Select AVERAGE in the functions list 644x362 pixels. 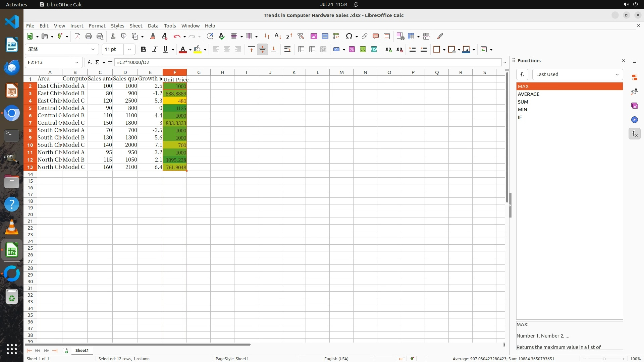coord(529,94)
